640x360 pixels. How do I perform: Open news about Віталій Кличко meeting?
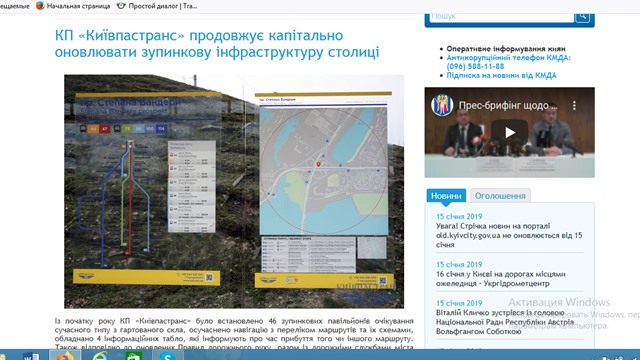click(505, 322)
